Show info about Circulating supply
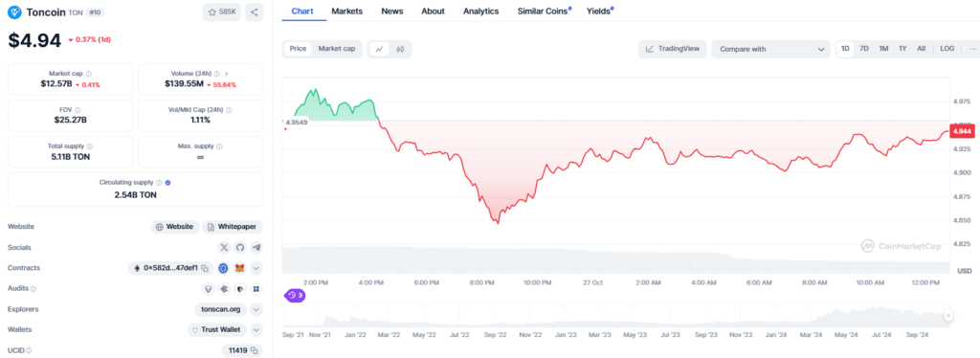 tap(159, 183)
